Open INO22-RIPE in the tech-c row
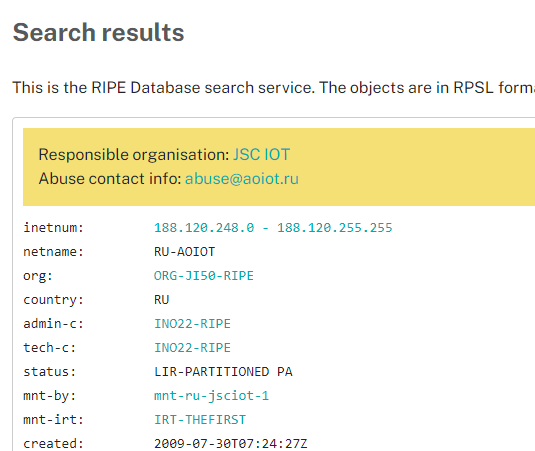This screenshot has width=535, height=451. click(192, 348)
